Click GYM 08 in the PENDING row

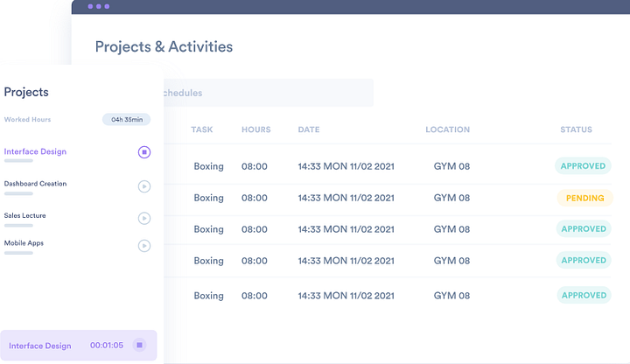451,198
